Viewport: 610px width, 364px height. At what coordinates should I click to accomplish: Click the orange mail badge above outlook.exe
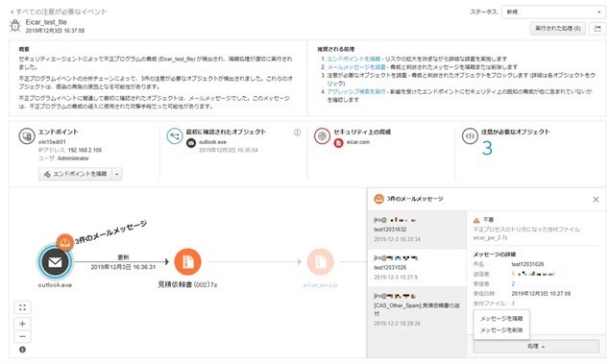coord(65,242)
